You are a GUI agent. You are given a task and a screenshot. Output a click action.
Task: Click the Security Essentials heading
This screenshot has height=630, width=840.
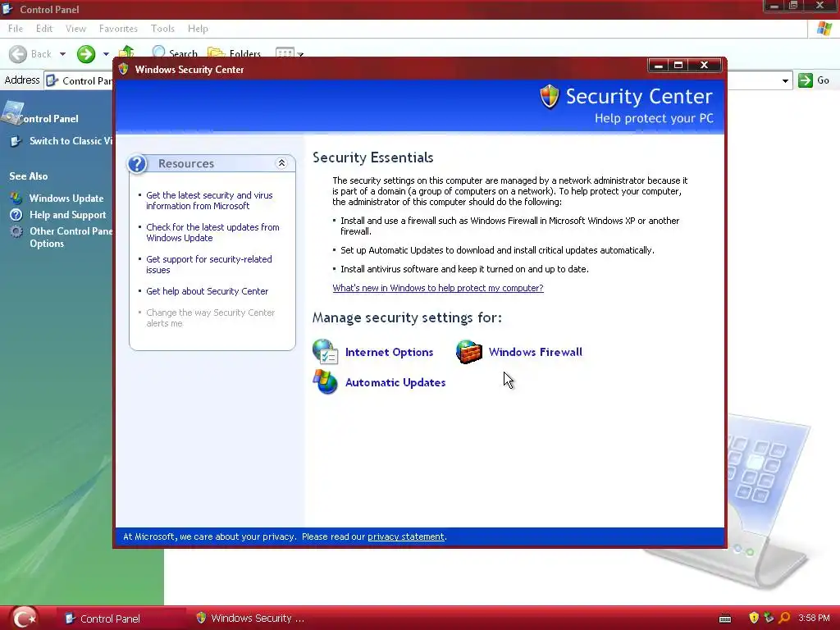[x=373, y=157]
